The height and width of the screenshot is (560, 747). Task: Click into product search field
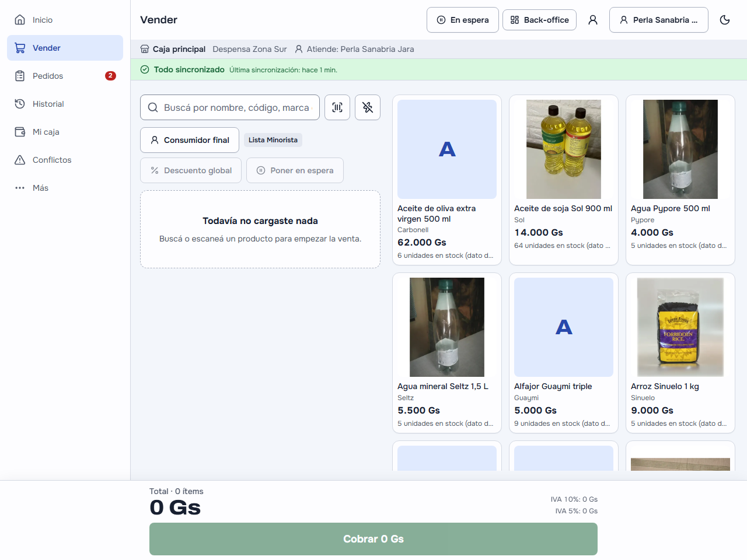point(230,107)
